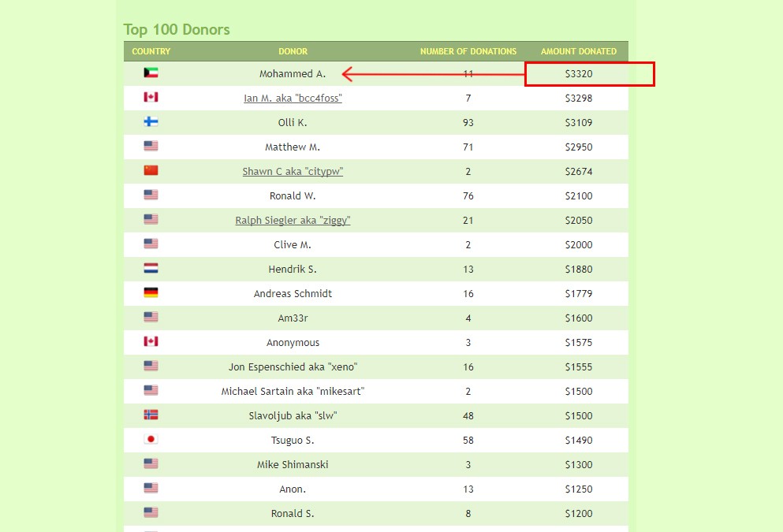Open the Ian M. aka "bcc4foss" link
This screenshot has height=532, width=783.
point(293,99)
